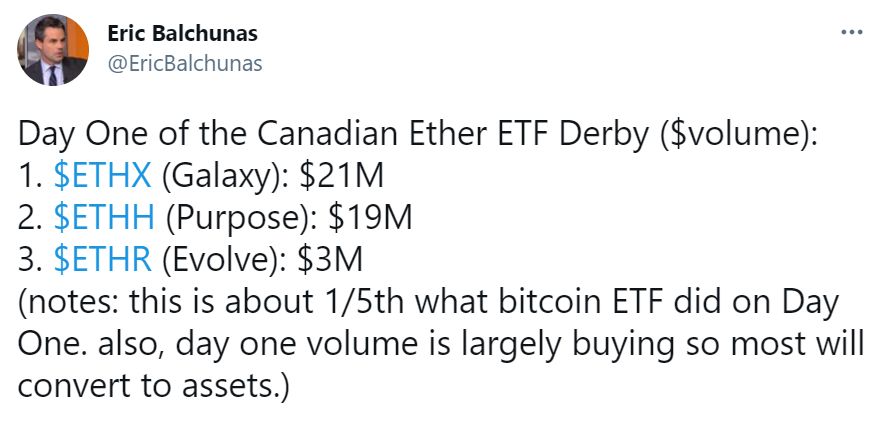Open the $ETHX cashtag link
The width and height of the screenshot is (889, 426).
click(x=102, y=176)
